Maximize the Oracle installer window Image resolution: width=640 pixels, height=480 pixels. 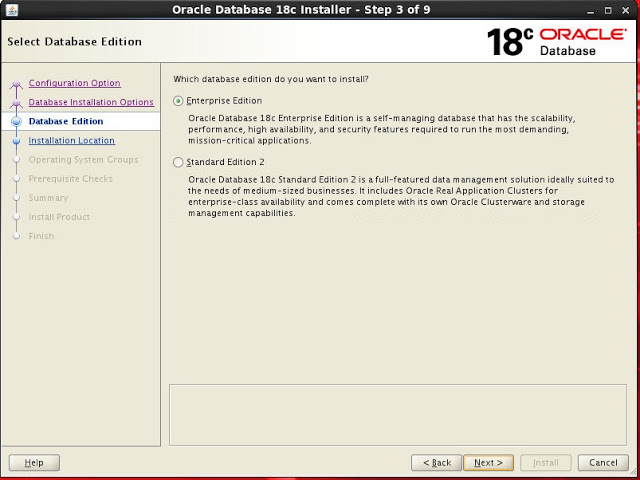[x=608, y=10]
